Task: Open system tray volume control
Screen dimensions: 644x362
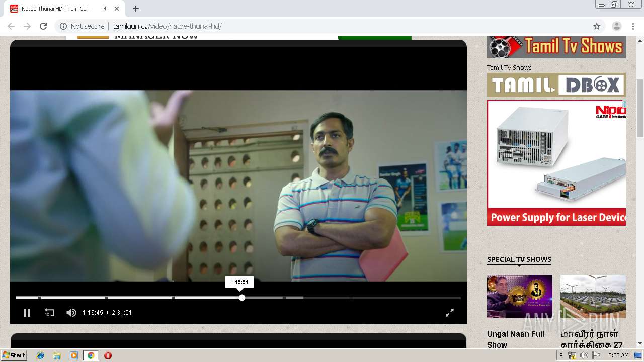Action: tap(584, 355)
